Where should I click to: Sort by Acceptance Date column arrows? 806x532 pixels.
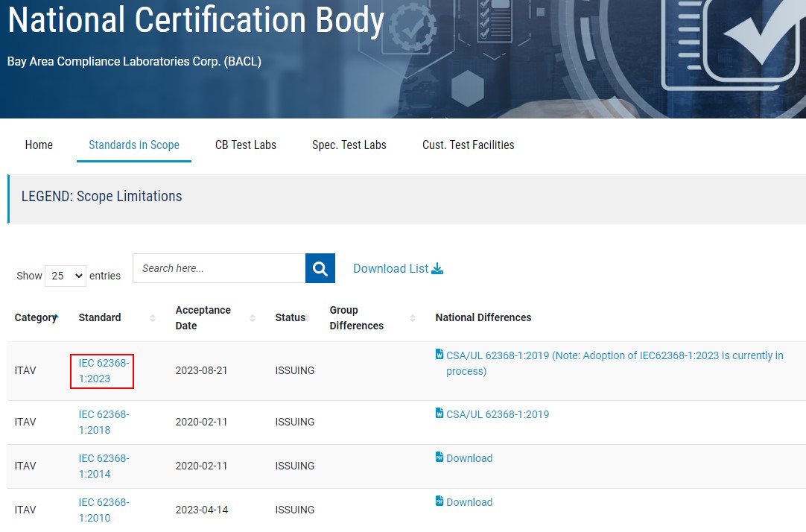click(253, 318)
